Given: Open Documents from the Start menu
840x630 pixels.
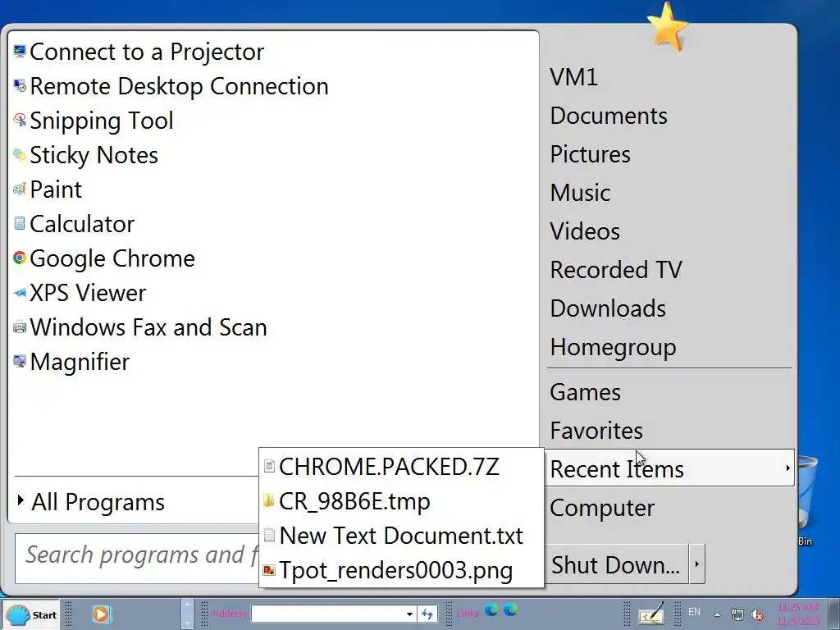Looking at the screenshot, I should tap(609, 116).
